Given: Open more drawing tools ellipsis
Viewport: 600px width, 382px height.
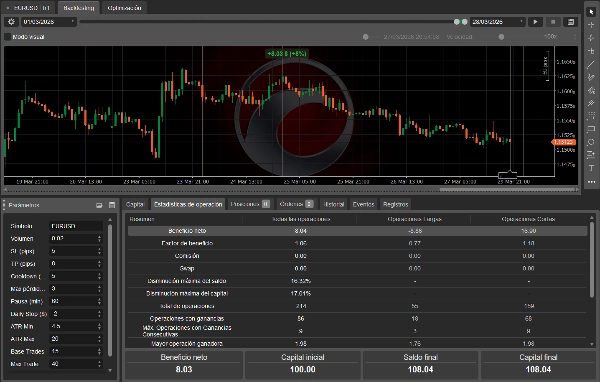Looking at the screenshot, I should click(x=591, y=181).
